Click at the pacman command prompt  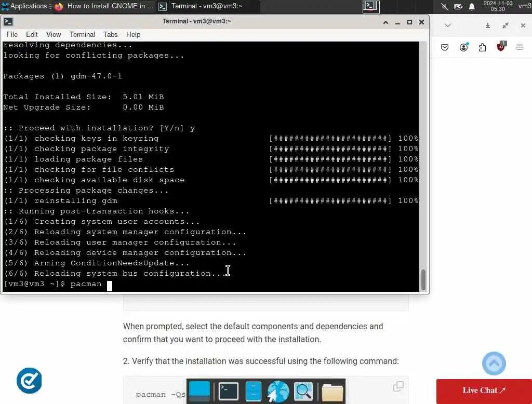[109, 286]
